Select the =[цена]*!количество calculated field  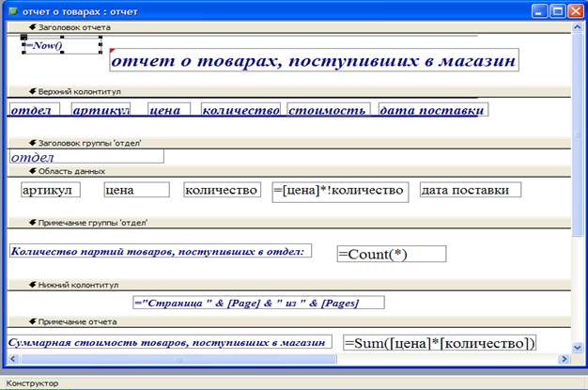(x=340, y=193)
